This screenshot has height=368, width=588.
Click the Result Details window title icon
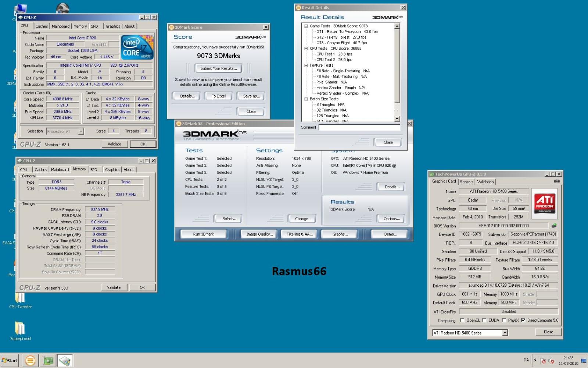pos(298,8)
